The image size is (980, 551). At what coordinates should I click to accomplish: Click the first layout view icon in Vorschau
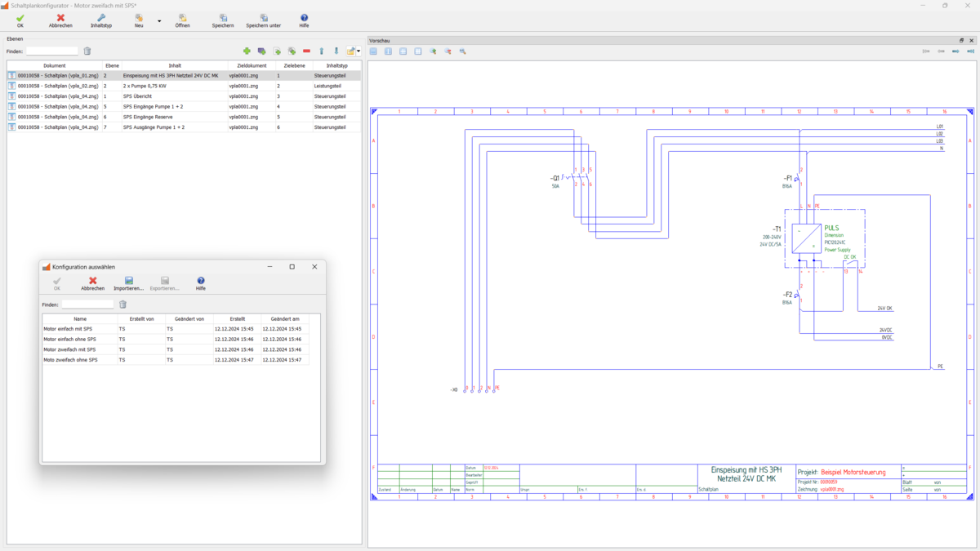tap(373, 51)
